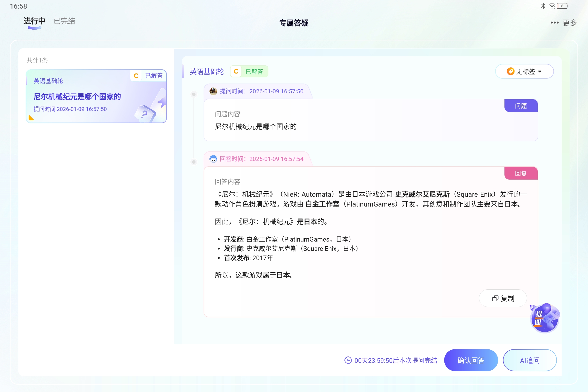Image resolution: width=588 pixels, height=392 pixels.
Task: Select the 尼尔机械纪元是哪个国家的 question card
Action: [96, 97]
